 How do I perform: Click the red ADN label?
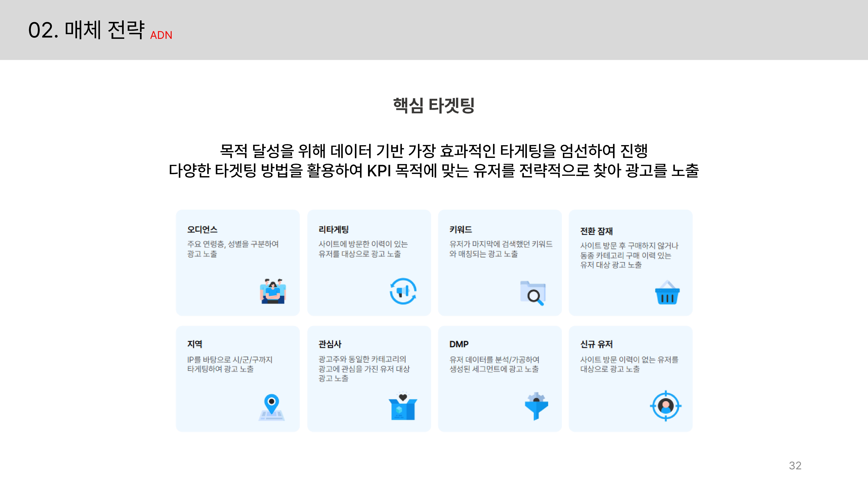tap(161, 35)
